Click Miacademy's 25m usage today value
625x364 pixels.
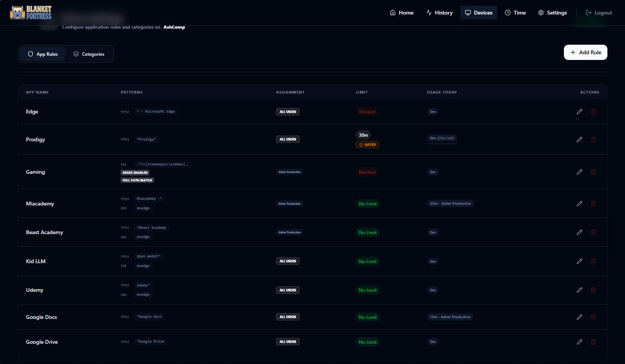click(450, 204)
